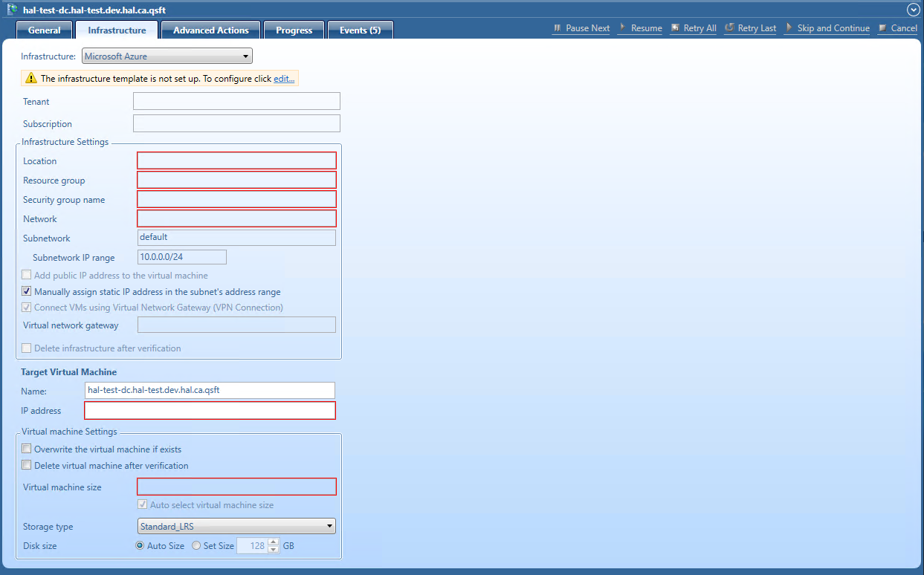Click the warning triangle icon

coord(30,77)
